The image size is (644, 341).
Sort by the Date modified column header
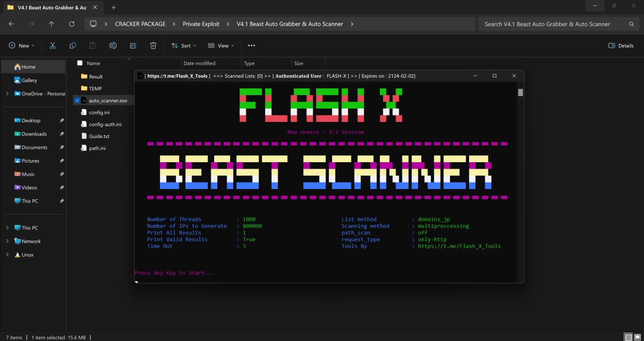[x=199, y=63]
